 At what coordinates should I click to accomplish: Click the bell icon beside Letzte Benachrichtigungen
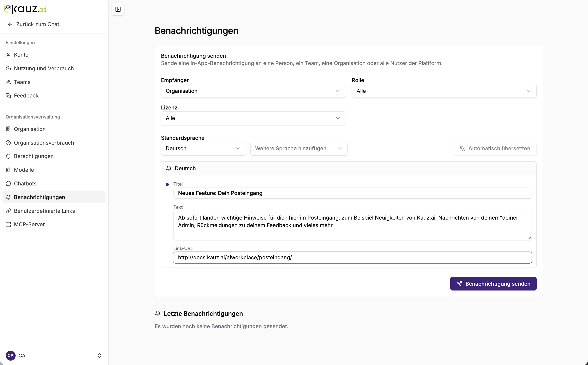[x=158, y=314]
